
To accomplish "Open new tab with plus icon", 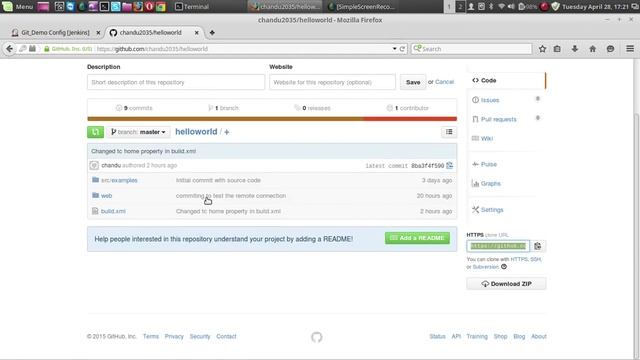I will coord(212,33).
